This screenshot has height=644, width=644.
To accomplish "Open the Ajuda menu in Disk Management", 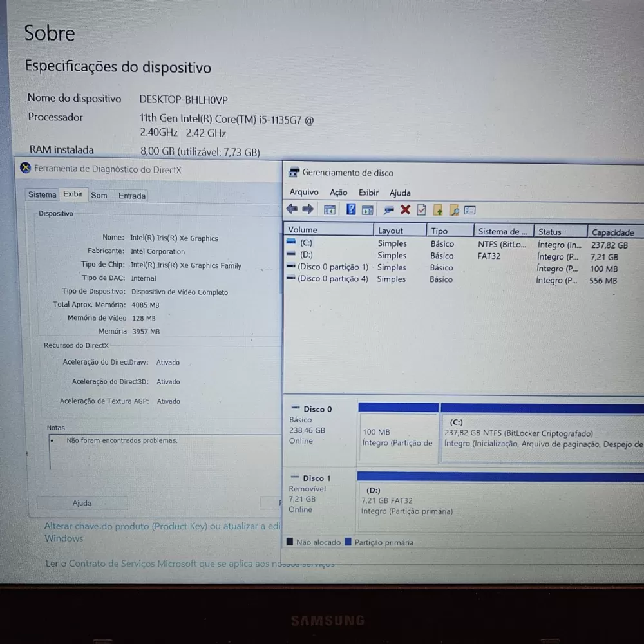I will coord(400,193).
